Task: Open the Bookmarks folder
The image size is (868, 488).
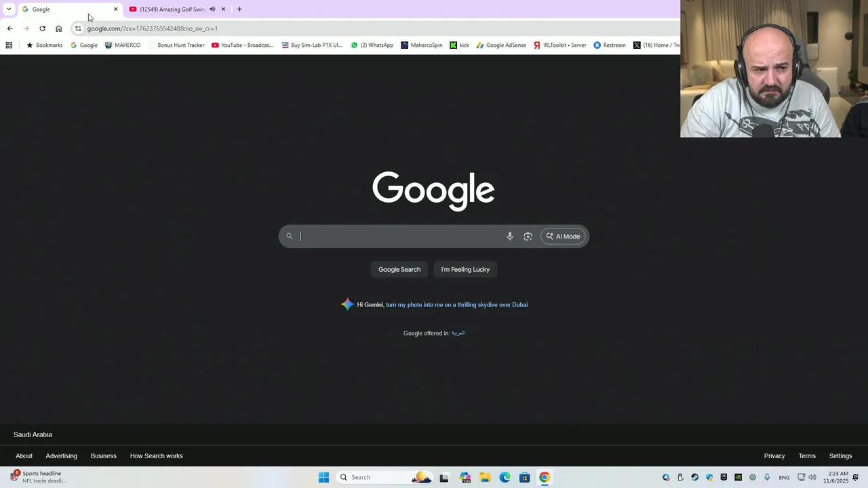Action: tap(44, 45)
